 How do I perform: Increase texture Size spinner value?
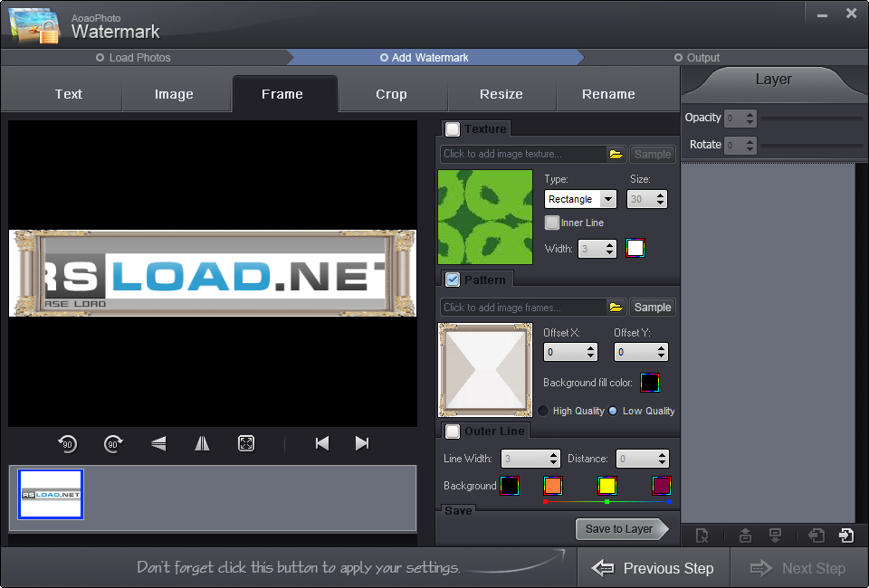[661, 195]
